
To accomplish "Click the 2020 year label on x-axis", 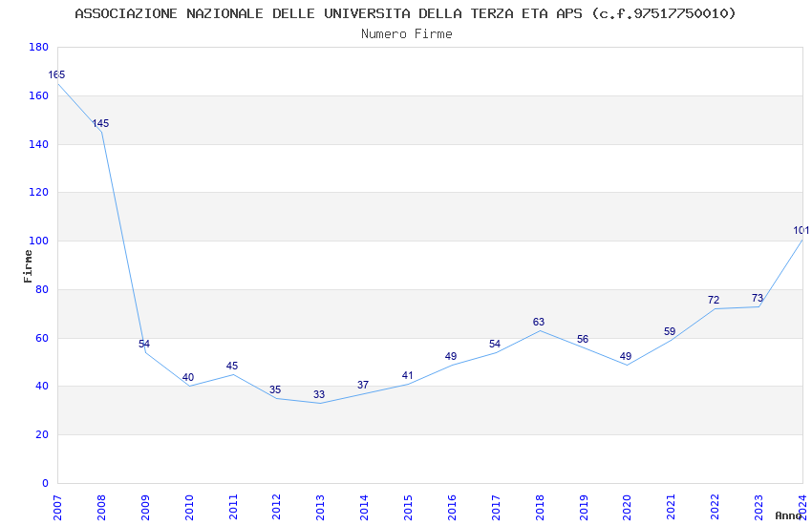I will (x=627, y=508).
